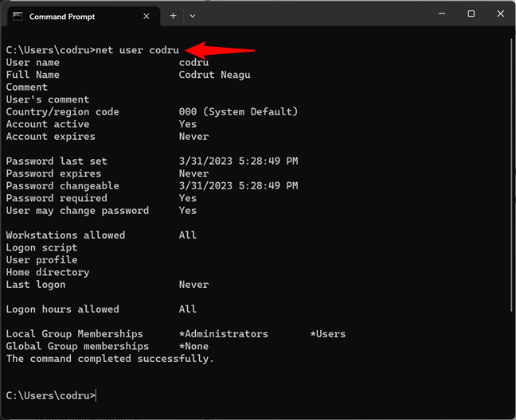Click the 'Password expires' label
This screenshot has height=420, width=516.
pos(53,173)
